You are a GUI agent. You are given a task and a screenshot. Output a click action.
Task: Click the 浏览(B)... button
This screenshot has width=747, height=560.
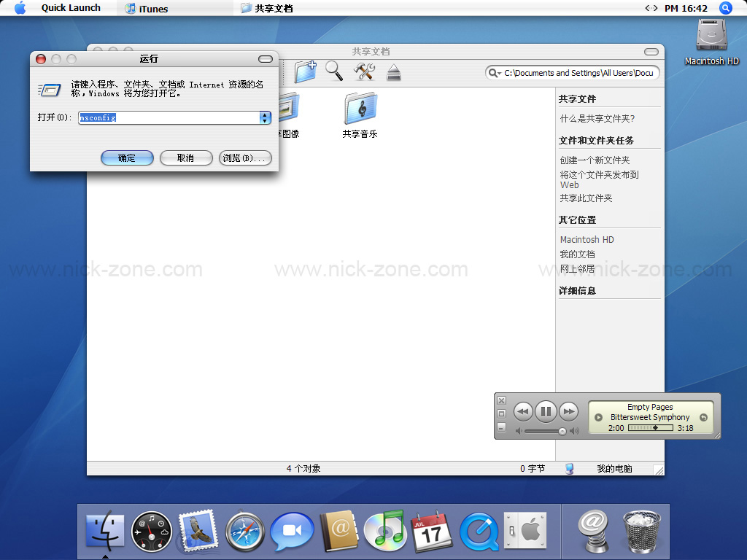[x=245, y=158]
